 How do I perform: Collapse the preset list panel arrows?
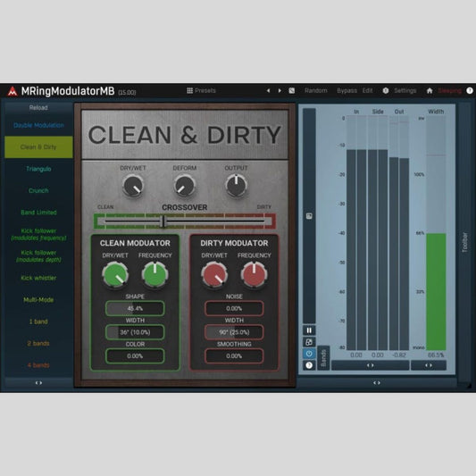click(x=38, y=383)
